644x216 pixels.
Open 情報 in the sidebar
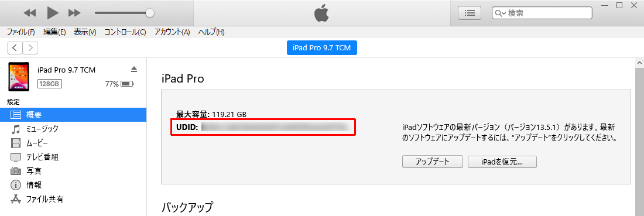[x=73, y=185]
